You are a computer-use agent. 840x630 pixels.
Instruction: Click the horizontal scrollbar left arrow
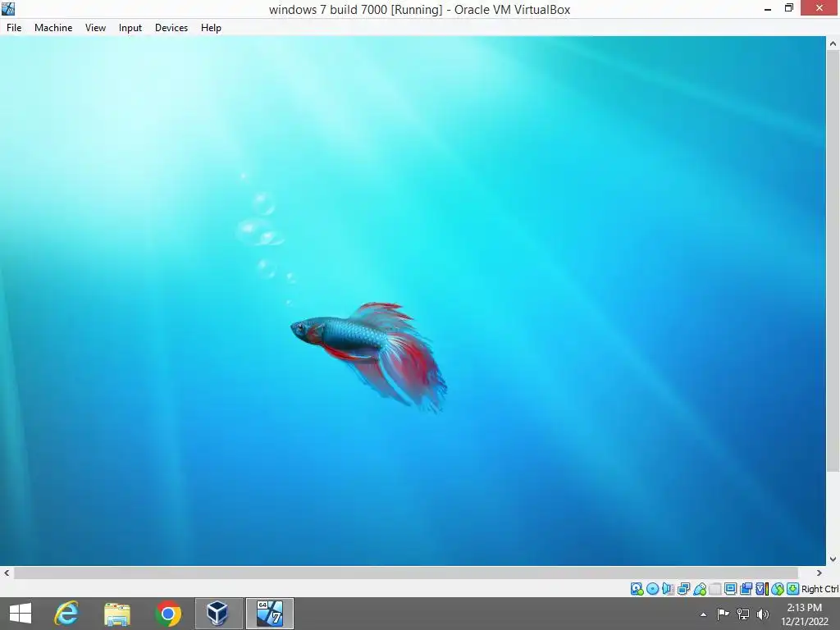pyautogui.click(x=7, y=573)
